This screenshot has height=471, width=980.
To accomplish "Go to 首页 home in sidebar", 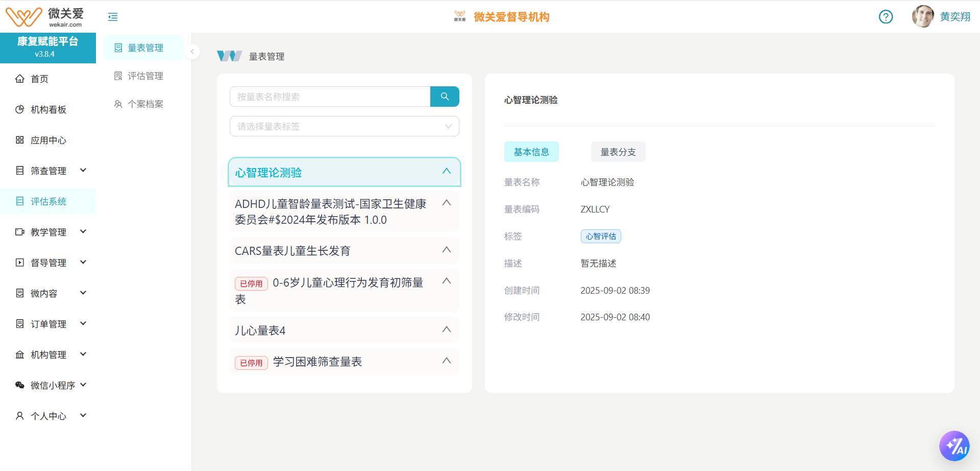I will pos(39,79).
